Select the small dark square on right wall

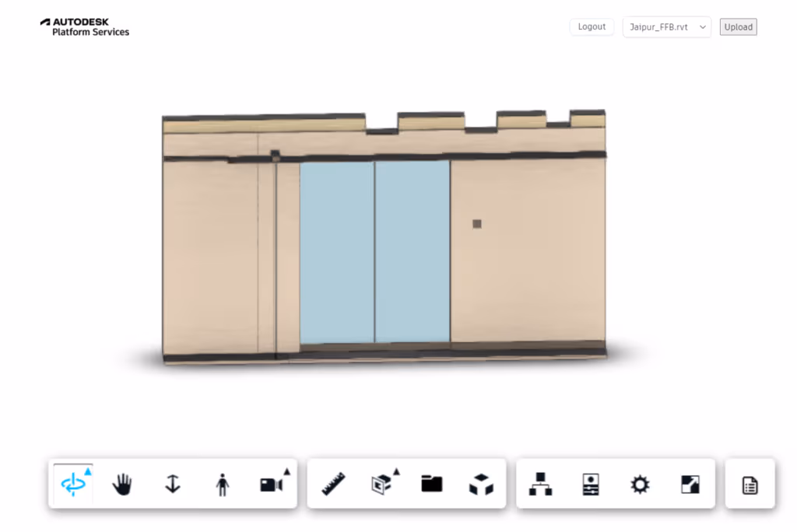click(x=477, y=224)
